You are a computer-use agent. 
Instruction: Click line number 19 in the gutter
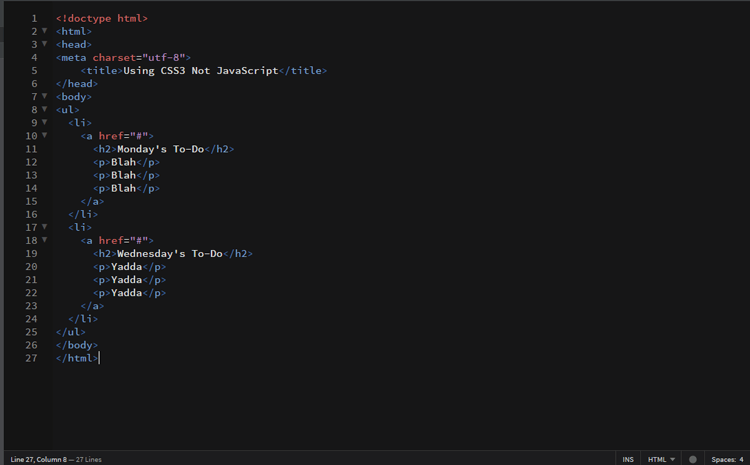point(32,254)
